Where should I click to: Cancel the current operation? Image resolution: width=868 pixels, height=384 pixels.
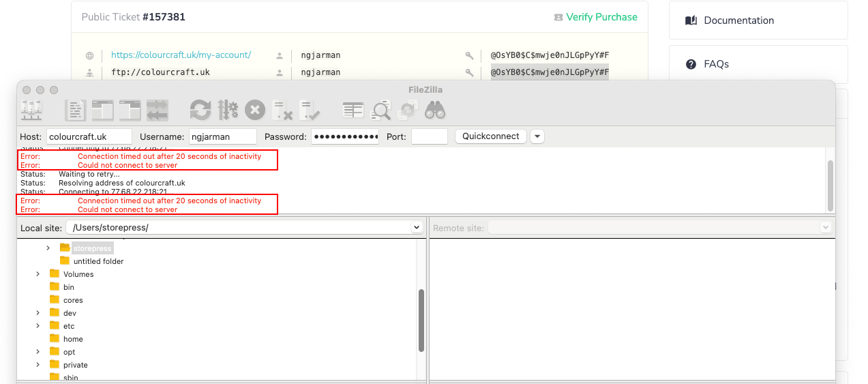click(x=255, y=110)
